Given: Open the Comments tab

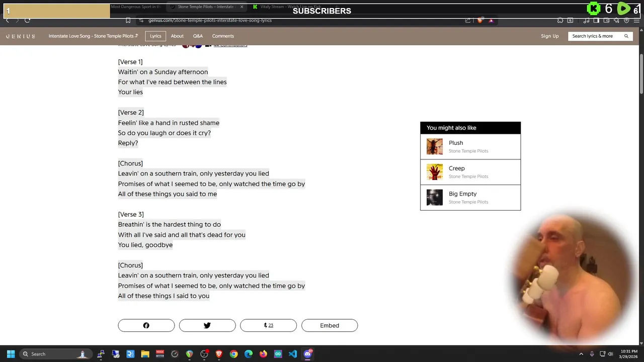Looking at the screenshot, I should pyautogui.click(x=223, y=36).
